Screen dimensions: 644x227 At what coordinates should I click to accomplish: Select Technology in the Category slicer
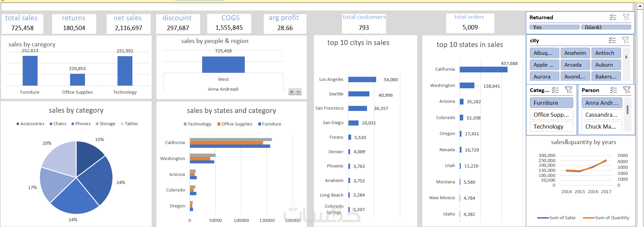pyautogui.click(x=551, y=127)
